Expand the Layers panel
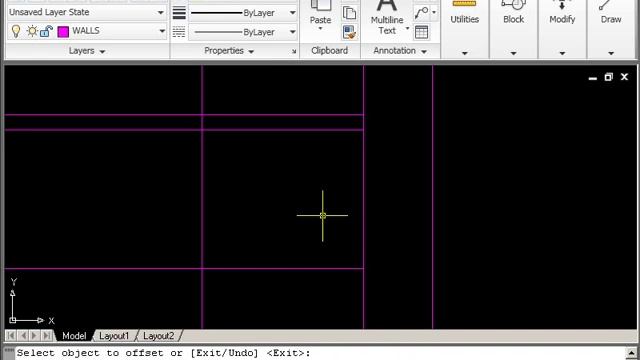640x360 pixels. click(87, 51)
